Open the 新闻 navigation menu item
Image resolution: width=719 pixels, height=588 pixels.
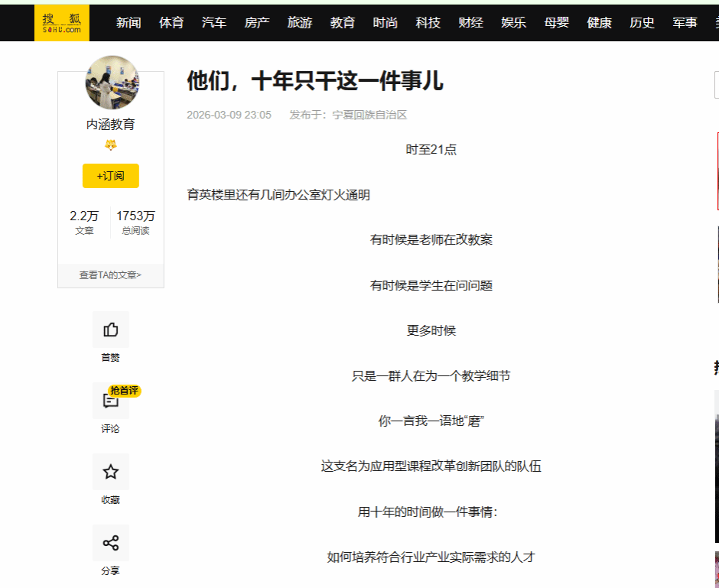129,23
